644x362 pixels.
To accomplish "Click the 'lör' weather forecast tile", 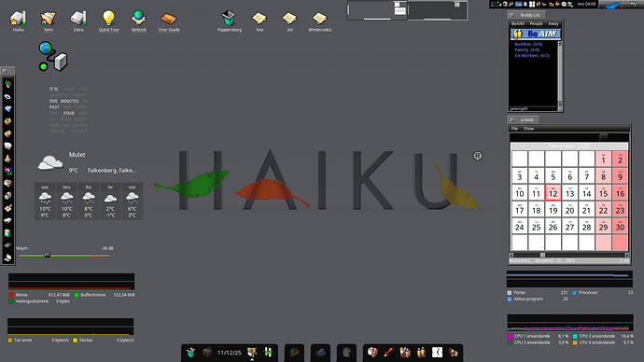I will [110, 202].
